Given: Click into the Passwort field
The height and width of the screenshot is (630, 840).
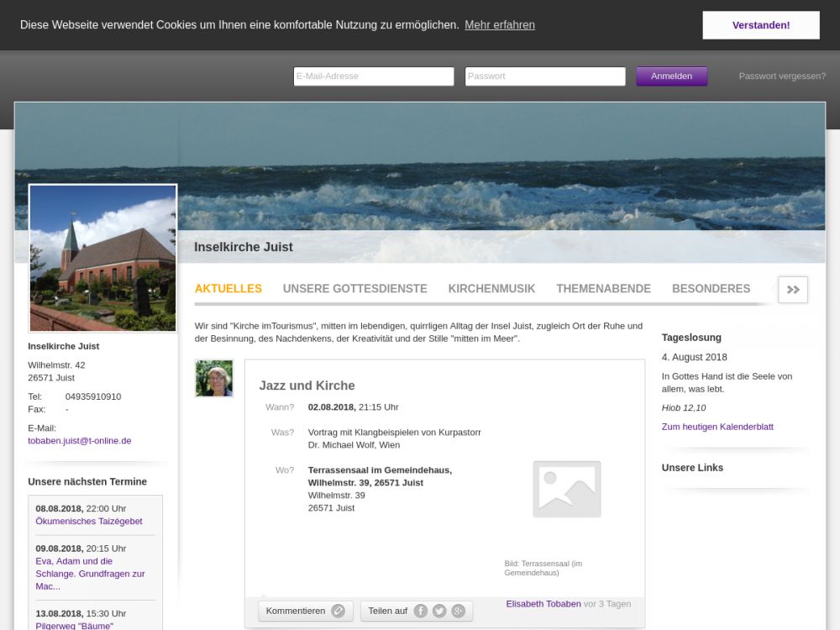Looking at the screenshot, I should 544,76.
